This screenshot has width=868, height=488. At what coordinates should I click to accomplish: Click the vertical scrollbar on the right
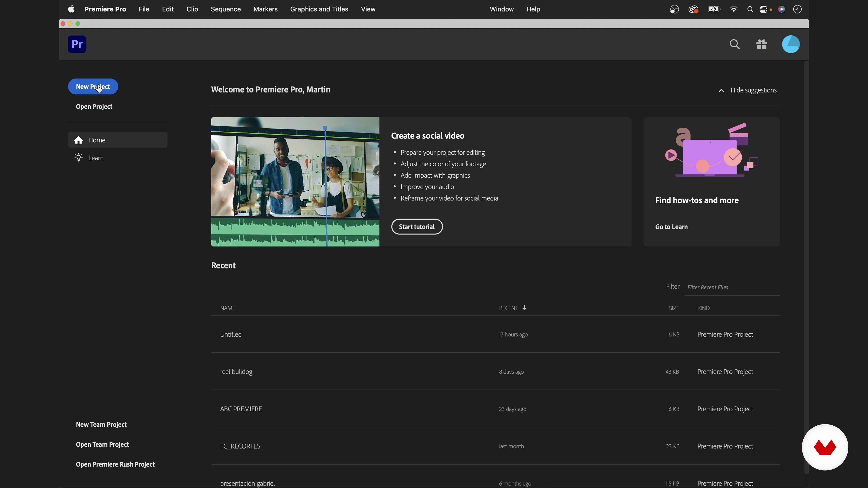(x=806, y=267)
